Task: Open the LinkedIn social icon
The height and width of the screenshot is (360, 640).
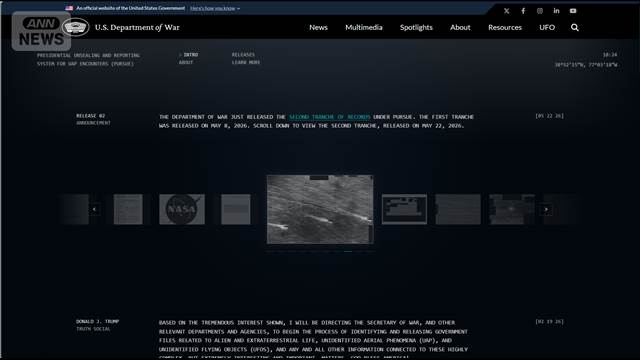Action: tap(556, 11)
